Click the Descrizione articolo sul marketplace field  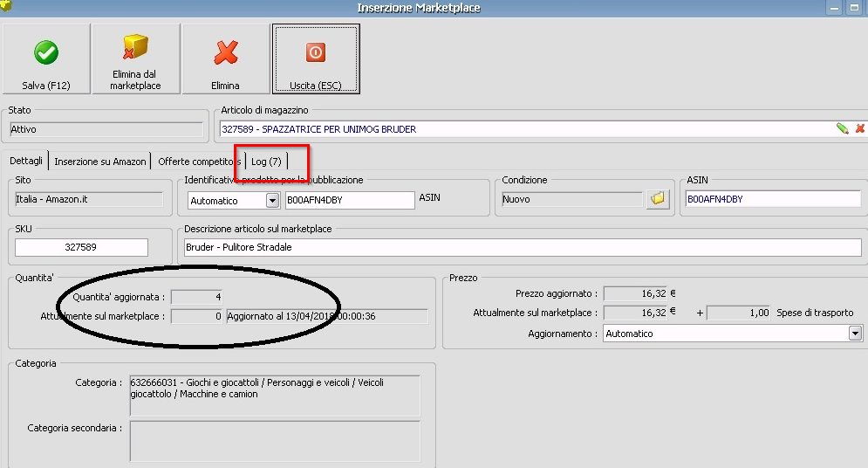pos(523,247)
